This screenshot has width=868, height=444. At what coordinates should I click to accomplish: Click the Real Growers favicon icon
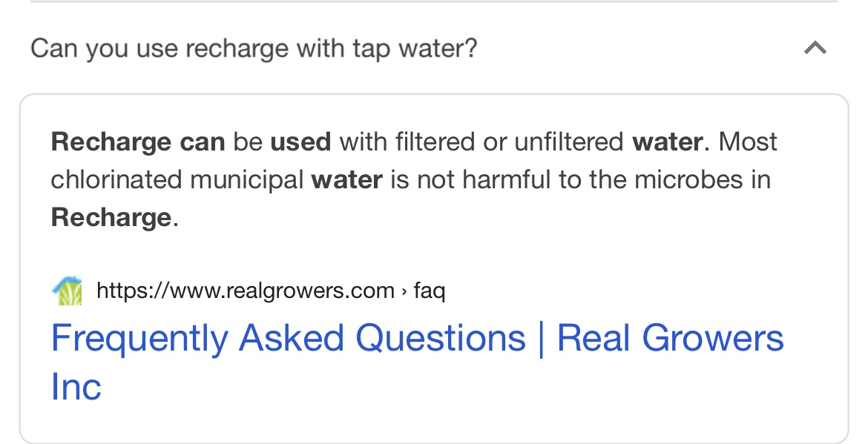coord(67,291)
